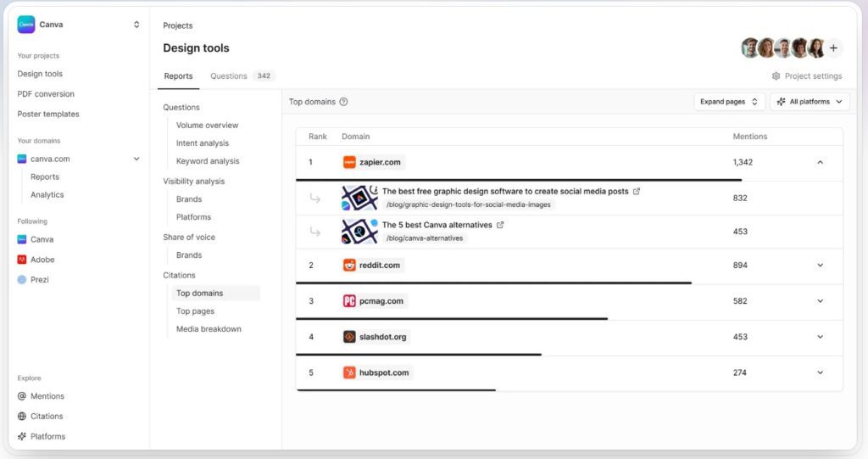The height and width of the screenshot is (459, 868).
Task: Open Keyword analysis report
Action: 208,160
